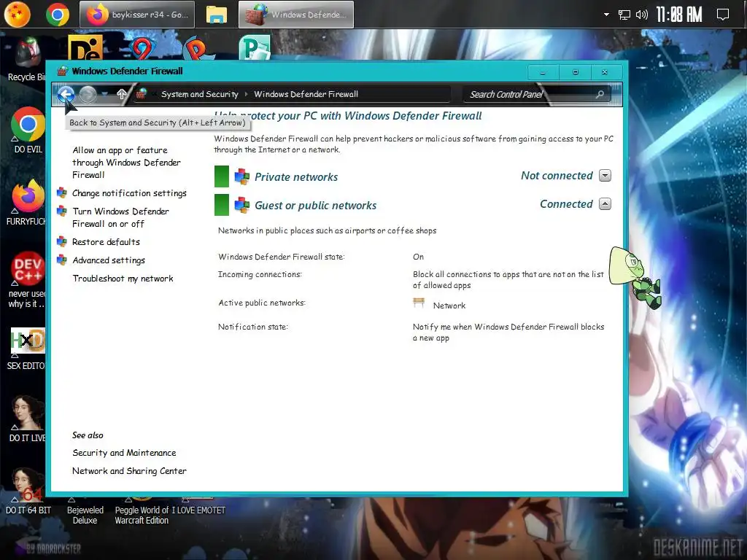Select Peggle World of Warcraft Edition shortcut
The width and height of the screenshot is (747, 560).
tap(142, 511)
